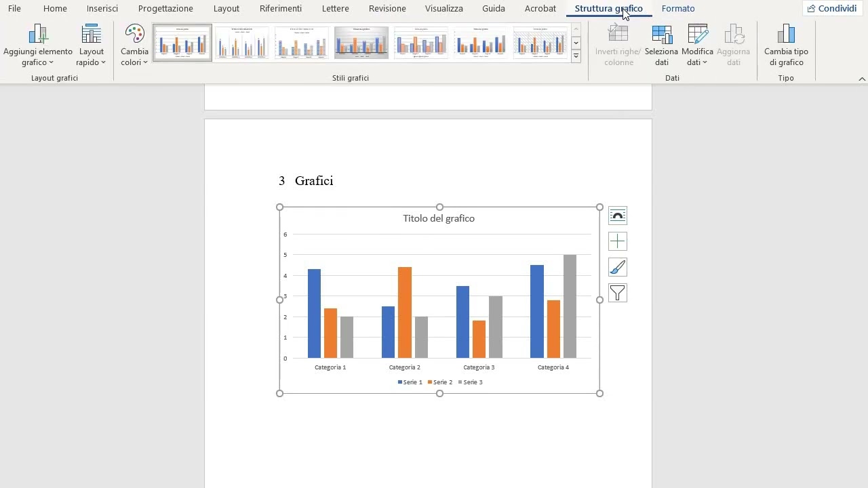Open the Progettazione tab
The image size is (868, 488).
pos(165,9)
